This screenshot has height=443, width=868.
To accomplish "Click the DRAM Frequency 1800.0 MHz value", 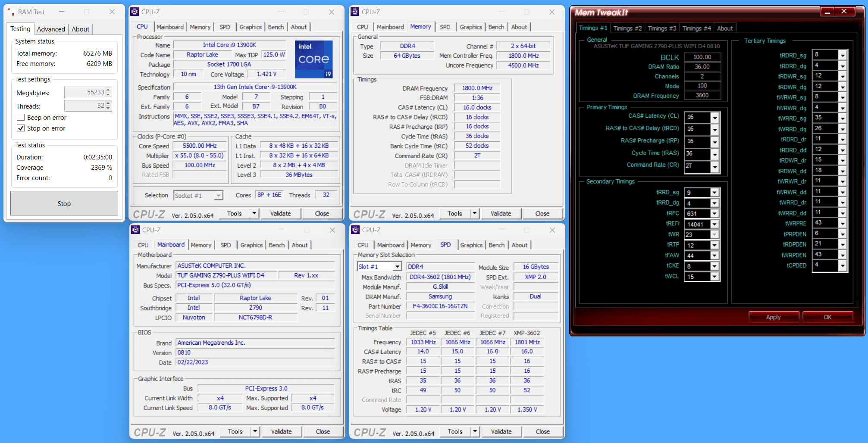I will point(477,88).
